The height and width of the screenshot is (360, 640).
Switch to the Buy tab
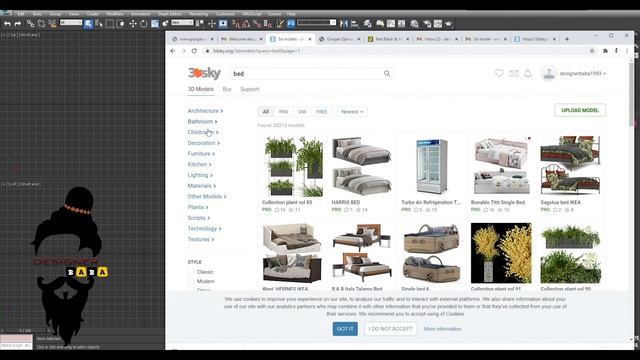click(227, 89)
